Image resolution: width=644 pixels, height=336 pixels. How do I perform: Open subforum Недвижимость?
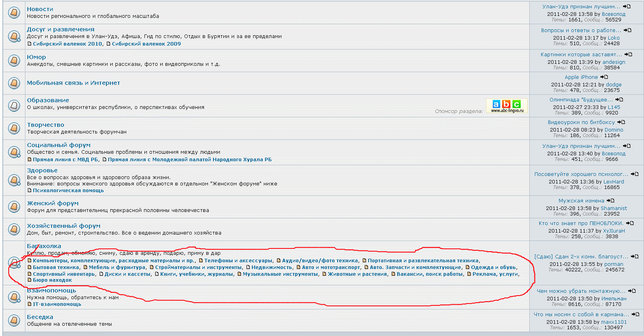point(272,267)
